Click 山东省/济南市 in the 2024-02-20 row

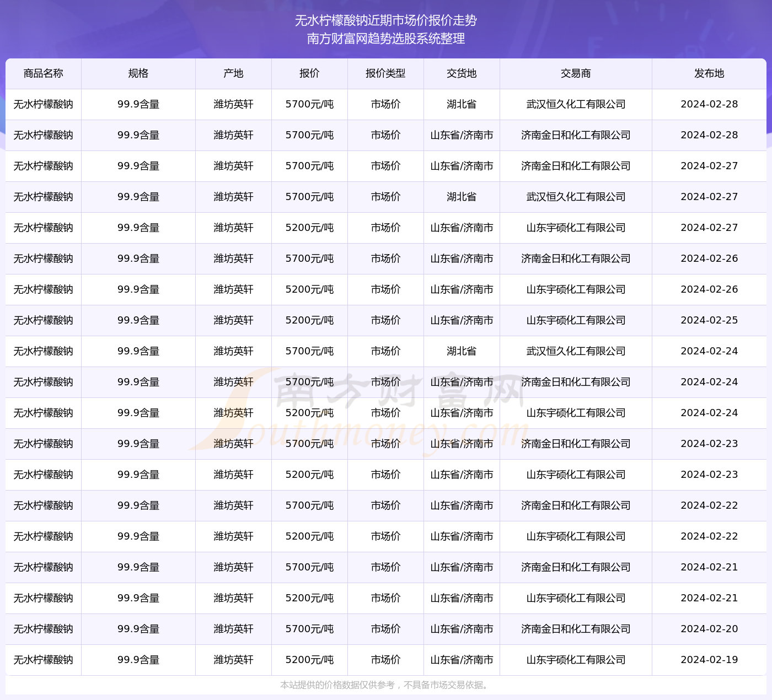(x=462, y=629)
